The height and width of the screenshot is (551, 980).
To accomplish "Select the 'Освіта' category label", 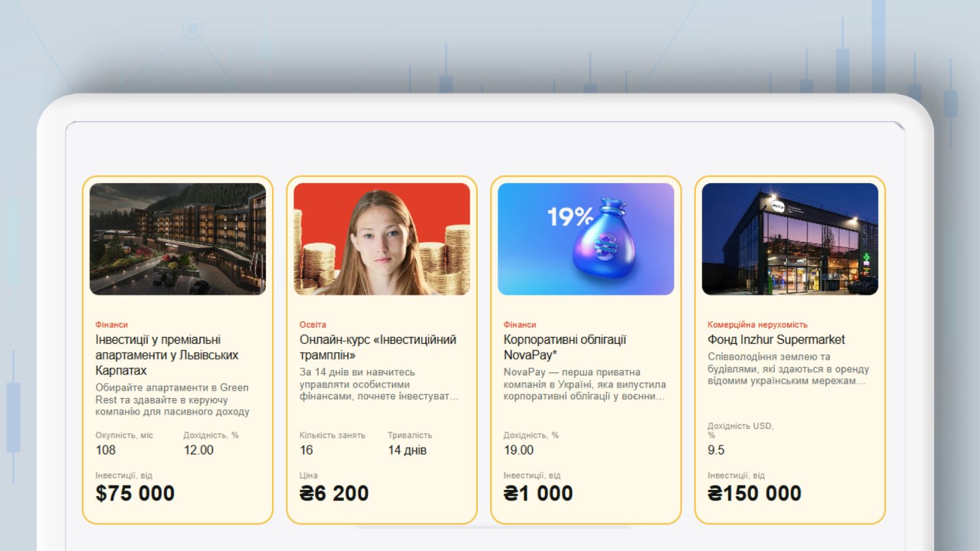I will (312, 324).
